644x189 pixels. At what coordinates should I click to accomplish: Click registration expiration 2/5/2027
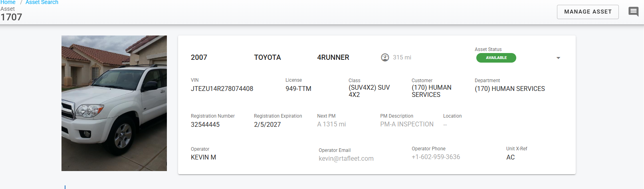click(268, 124)
